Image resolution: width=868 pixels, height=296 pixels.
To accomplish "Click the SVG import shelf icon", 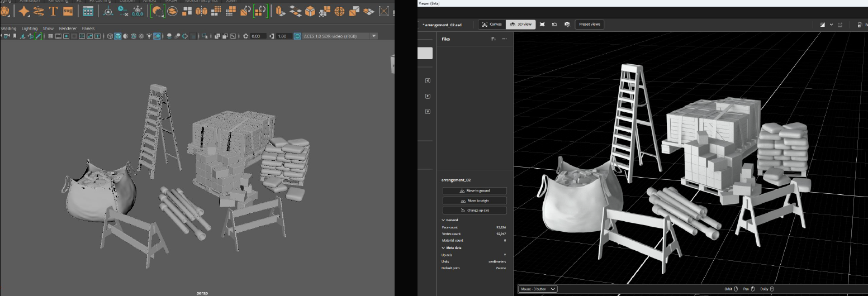I will (68, 11).
